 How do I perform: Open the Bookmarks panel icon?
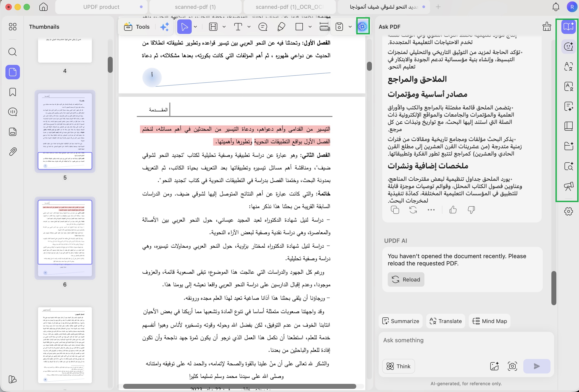coord(13,92)
